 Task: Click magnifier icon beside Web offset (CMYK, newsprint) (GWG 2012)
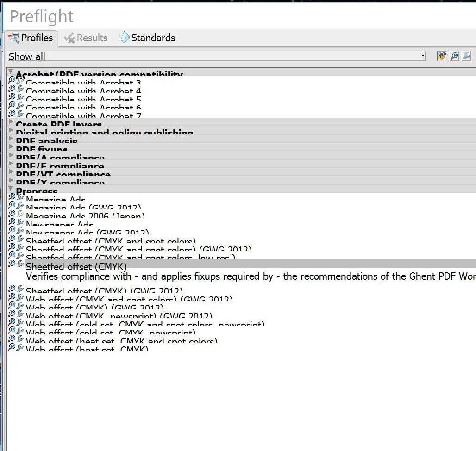coord(12,313)
